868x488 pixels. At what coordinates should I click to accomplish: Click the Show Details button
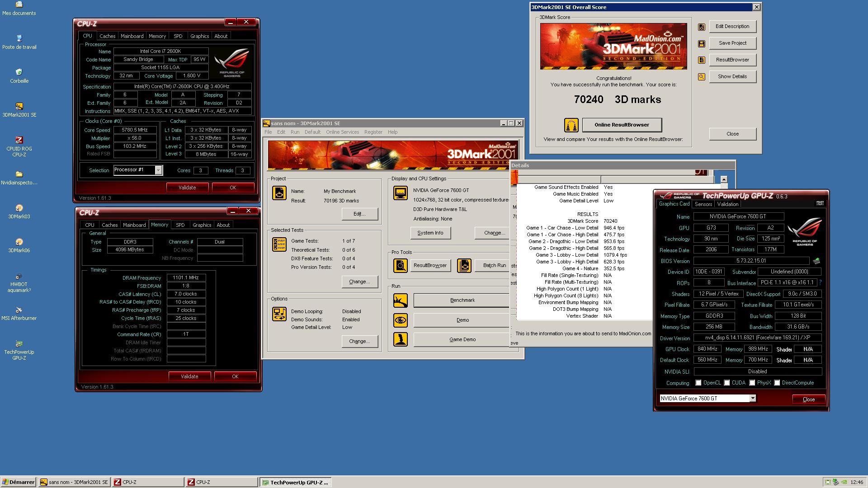coord(732,77)
